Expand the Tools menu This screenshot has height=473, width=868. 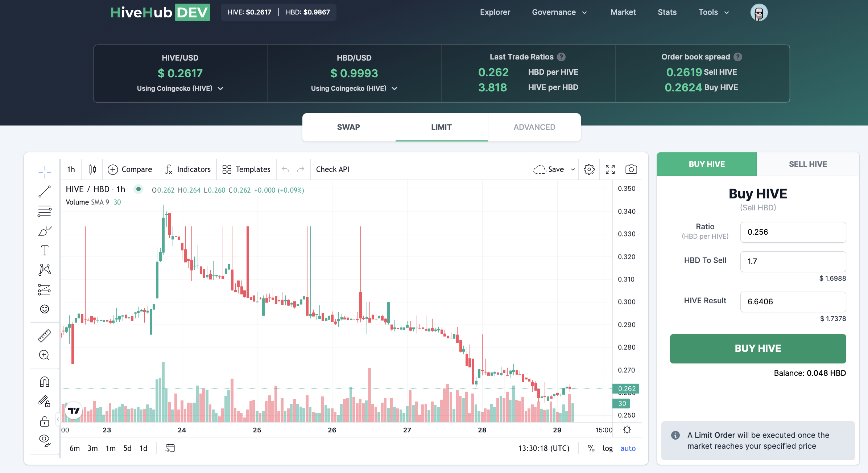pos(714,12)
